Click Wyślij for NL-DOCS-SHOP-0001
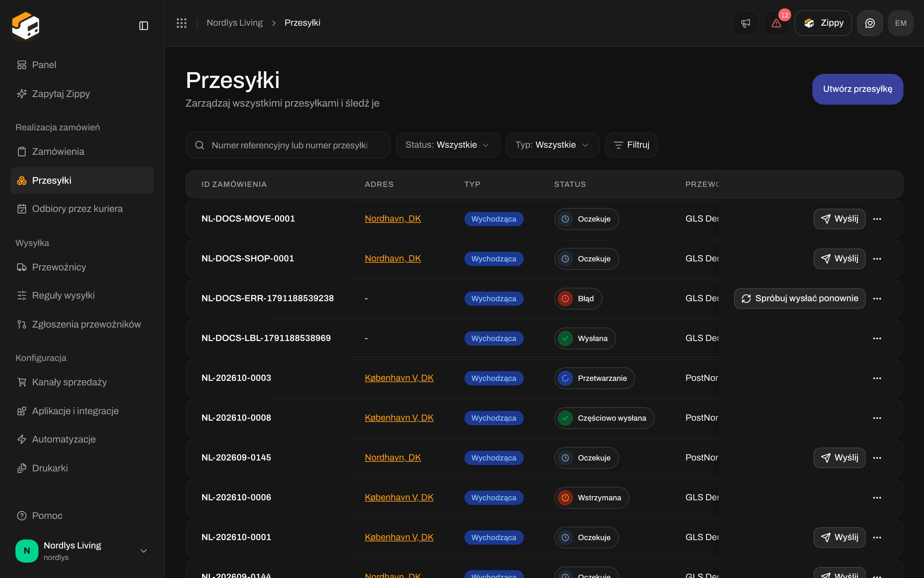 (x=839, y=259)
